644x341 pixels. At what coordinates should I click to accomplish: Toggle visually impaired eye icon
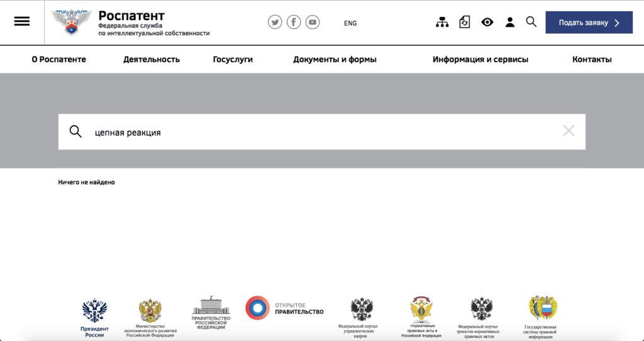tap(487, 22)
